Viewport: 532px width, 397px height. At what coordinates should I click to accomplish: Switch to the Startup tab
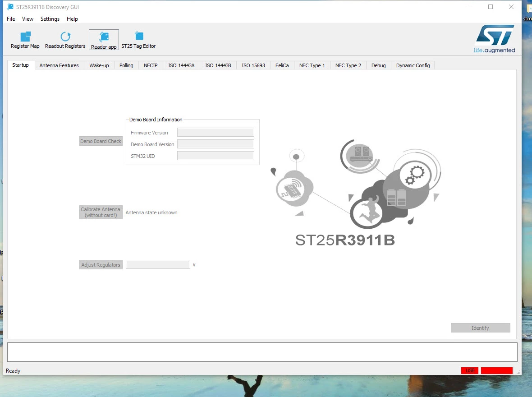pos(21,65)
